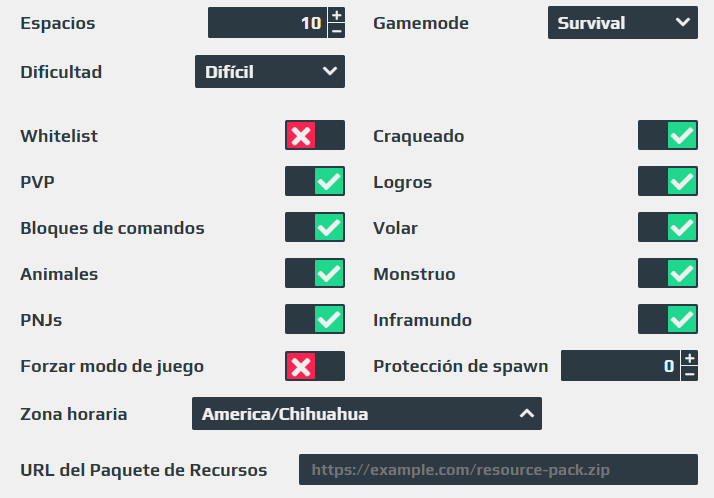
Task: Increase Espacios value with plus button
Action: point(337,15)
